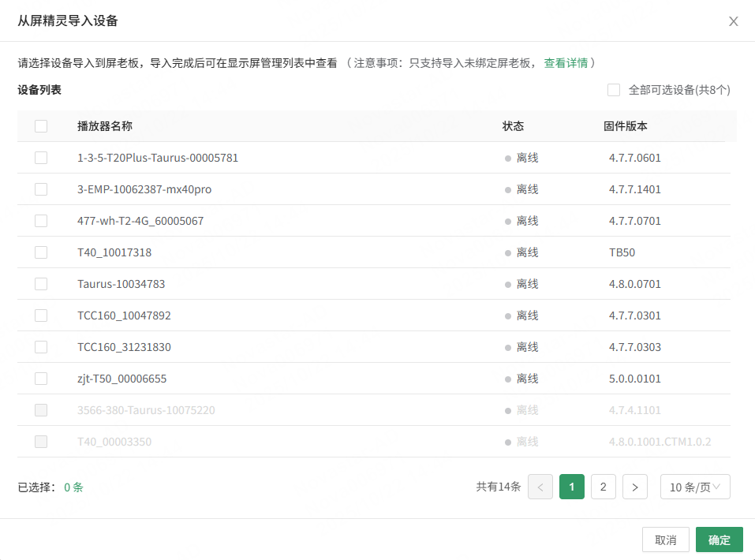Check the T40_10017318 row checkbox

coord(41,252)
